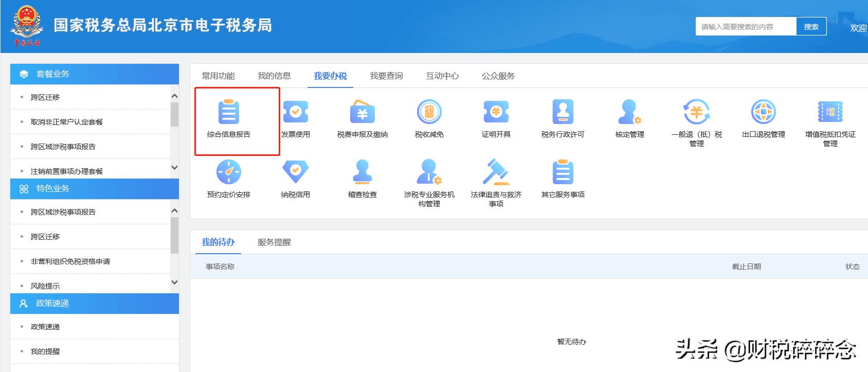
Task: Click the 状态 column header
Action: 853,267
